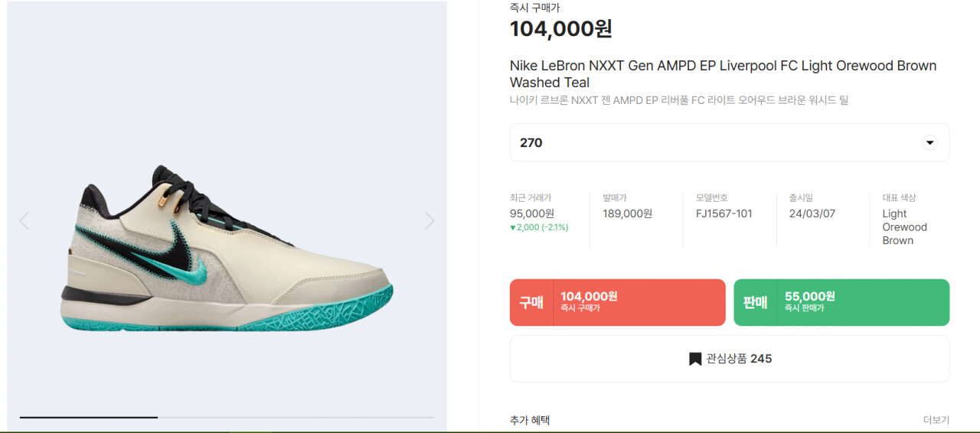The width and height of the screenshot is (980, 433).
Task: Click the Korean product name subtitle
Action: tap(678, 100)
